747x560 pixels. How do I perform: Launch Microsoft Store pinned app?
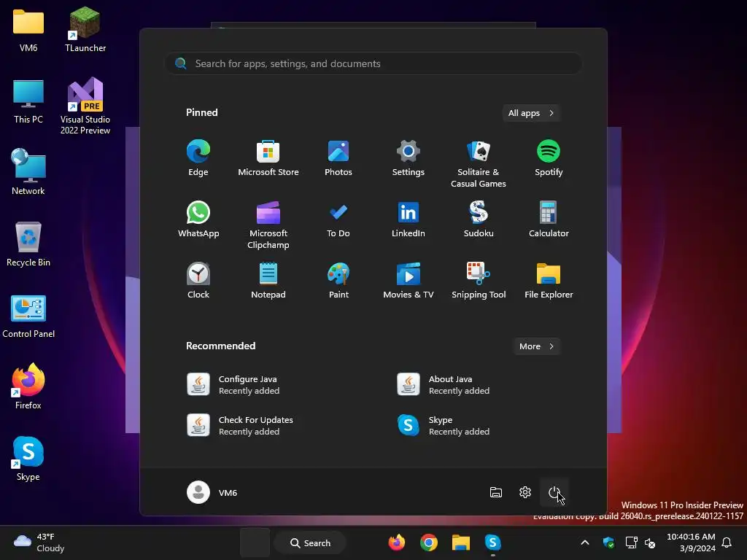pos(268,158)
